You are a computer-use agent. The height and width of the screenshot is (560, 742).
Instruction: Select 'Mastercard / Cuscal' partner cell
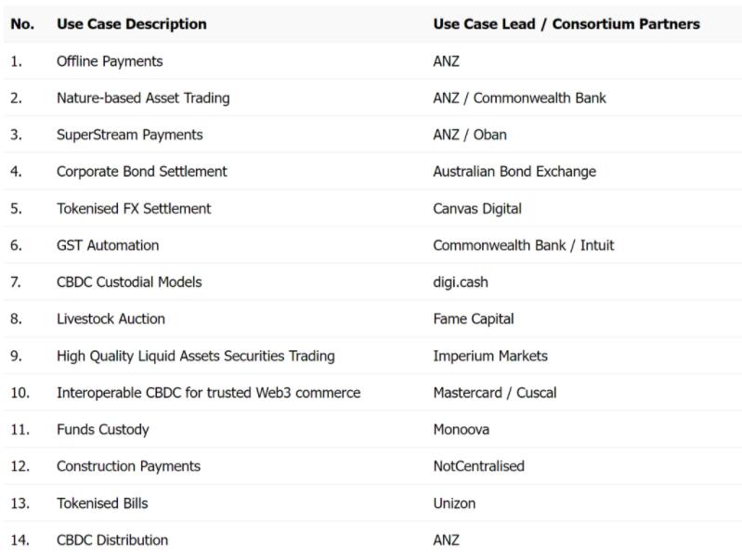coord(495,393)
